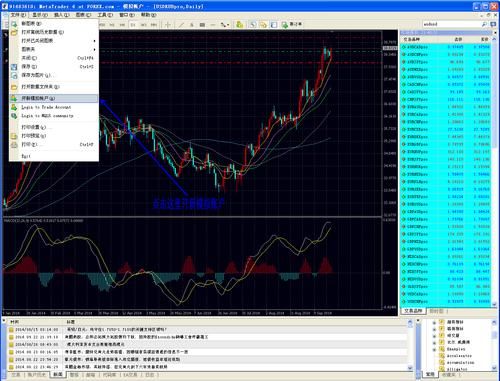Viewport: 500px width, 381px height.
Task: Select the highlighted open demo account menu entry
Action: tap(54, 98)
